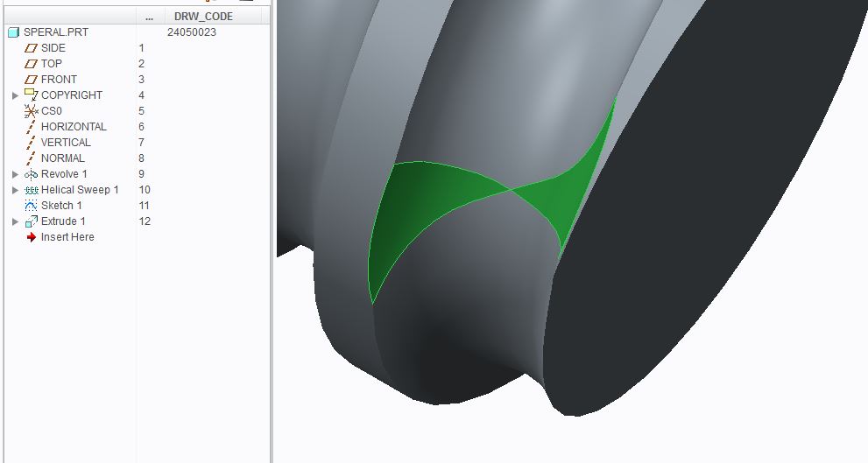Select the FRONT plane label
This screenshot has height=463, width=868.
[59, 80]
